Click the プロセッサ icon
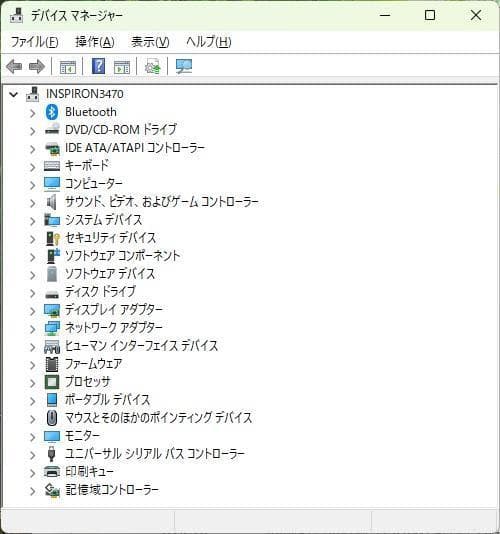Image resolution: width=500 pixels, height=534 pixels. point(52,382)
